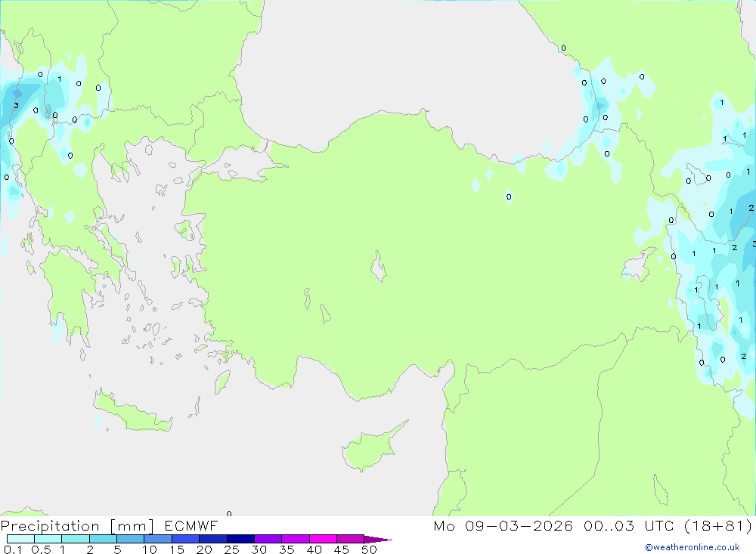Choose the 20–25 mm legend color swatch
The image size is (756, 554).
click(212, 539)
